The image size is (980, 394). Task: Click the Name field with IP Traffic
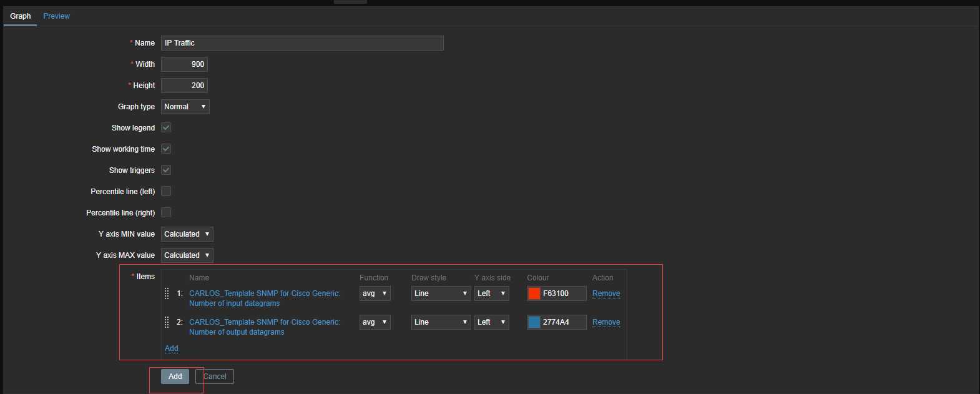point(302,43)
